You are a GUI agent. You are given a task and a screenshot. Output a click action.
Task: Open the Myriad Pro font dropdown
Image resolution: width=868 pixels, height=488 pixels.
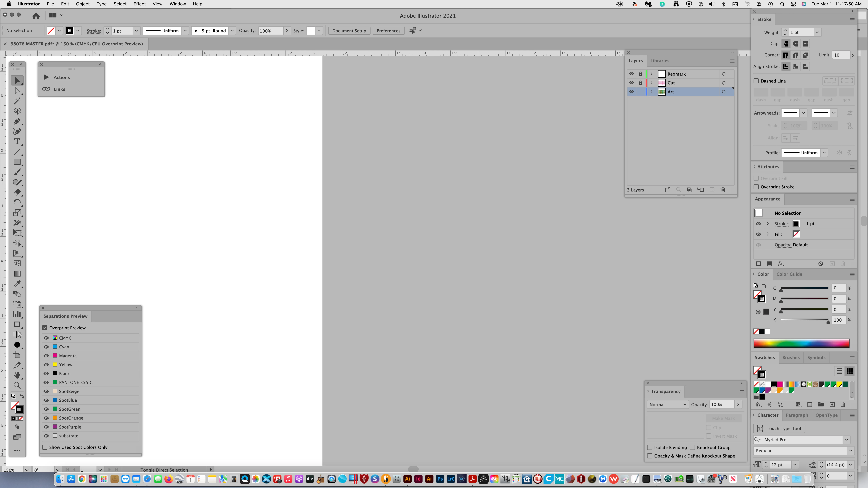[x=846, y=440]
